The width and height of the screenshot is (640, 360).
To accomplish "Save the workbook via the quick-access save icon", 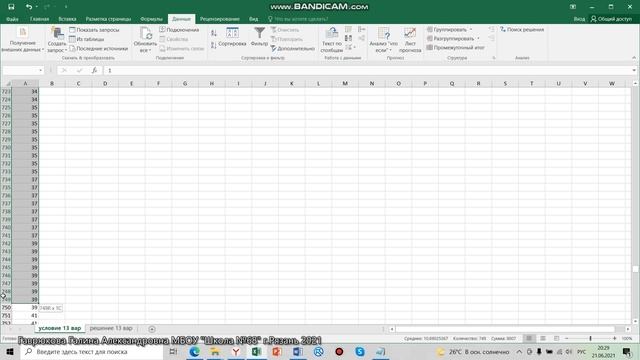I will click(x=11, y=7).
